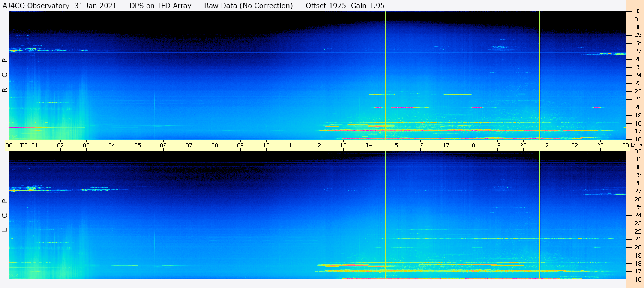
Task: Click the "32" frequency label of RCP panel
Action: point(637,12)
